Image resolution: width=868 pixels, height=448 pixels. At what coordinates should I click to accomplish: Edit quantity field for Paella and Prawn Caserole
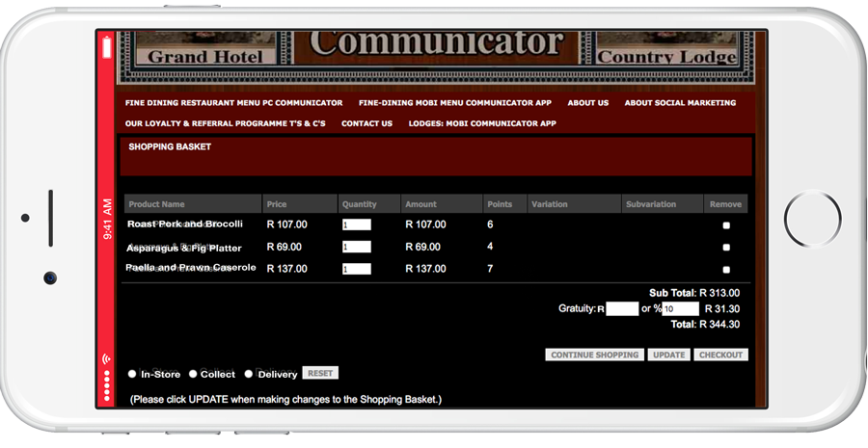coord(357,269)
